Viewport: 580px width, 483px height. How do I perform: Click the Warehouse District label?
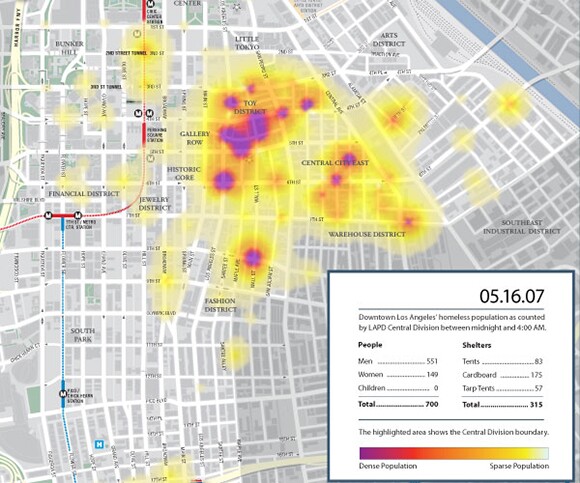(367, 234)
